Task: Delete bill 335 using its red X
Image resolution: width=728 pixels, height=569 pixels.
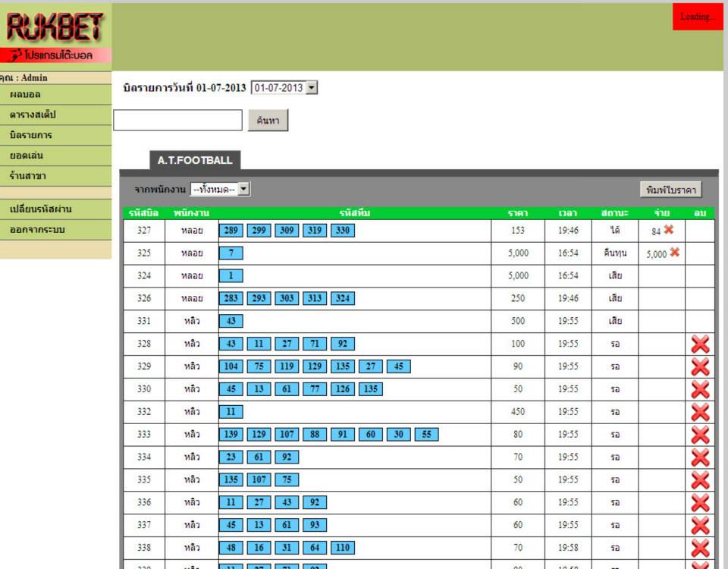Action: coord(700,480)
